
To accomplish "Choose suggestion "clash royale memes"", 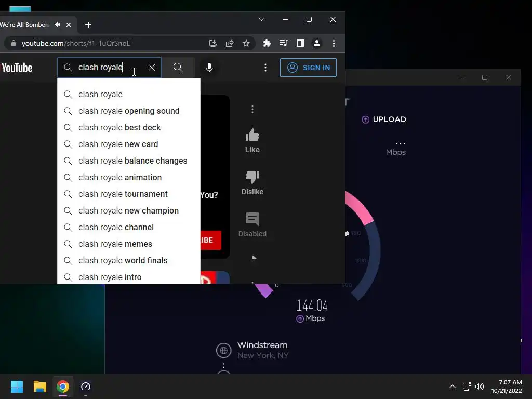I will [x=129, y=244].
